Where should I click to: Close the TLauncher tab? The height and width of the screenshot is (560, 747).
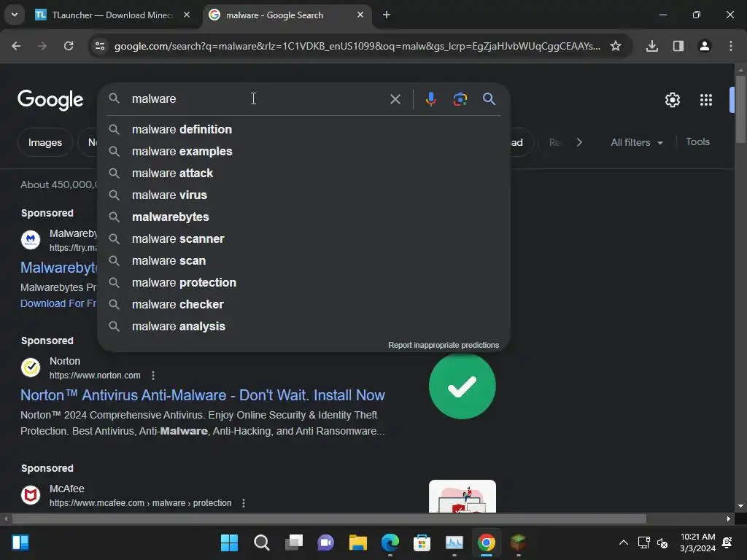[187, 15]
